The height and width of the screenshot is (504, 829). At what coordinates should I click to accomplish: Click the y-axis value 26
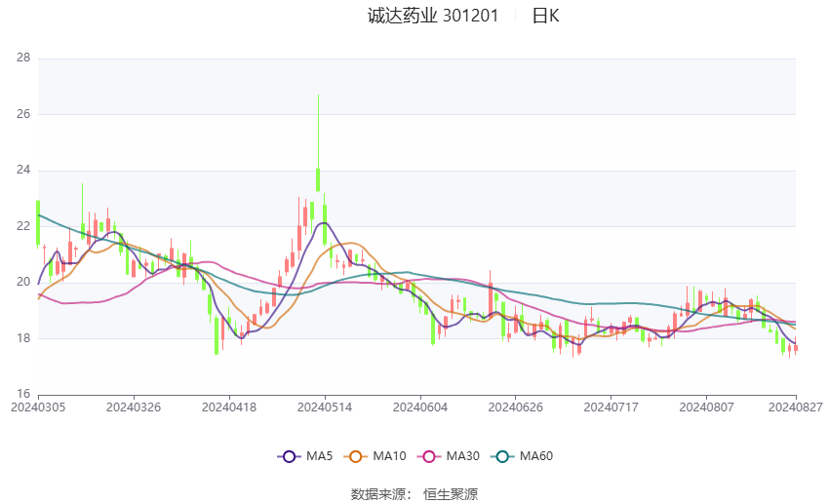(23, 114)
